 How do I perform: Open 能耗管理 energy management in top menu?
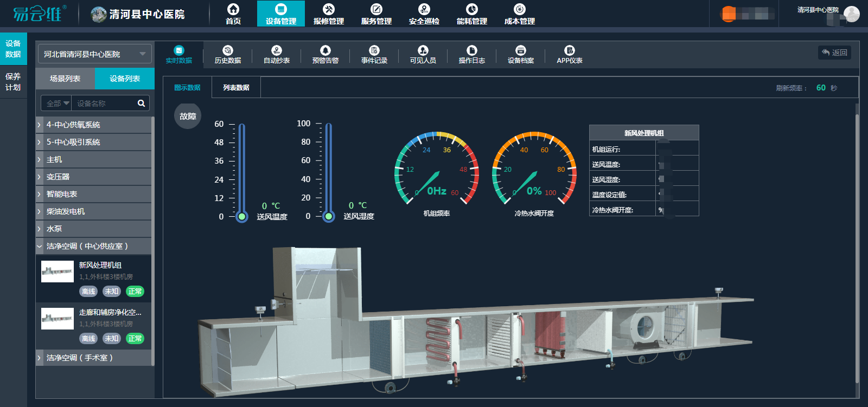tap(472, 14)
